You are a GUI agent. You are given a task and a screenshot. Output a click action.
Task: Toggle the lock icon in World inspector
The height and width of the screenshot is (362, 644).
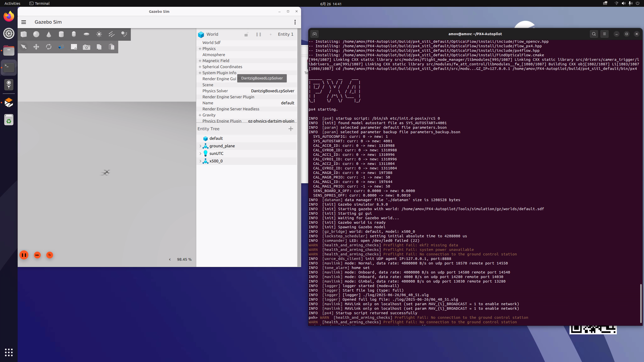tap(246, 34)
